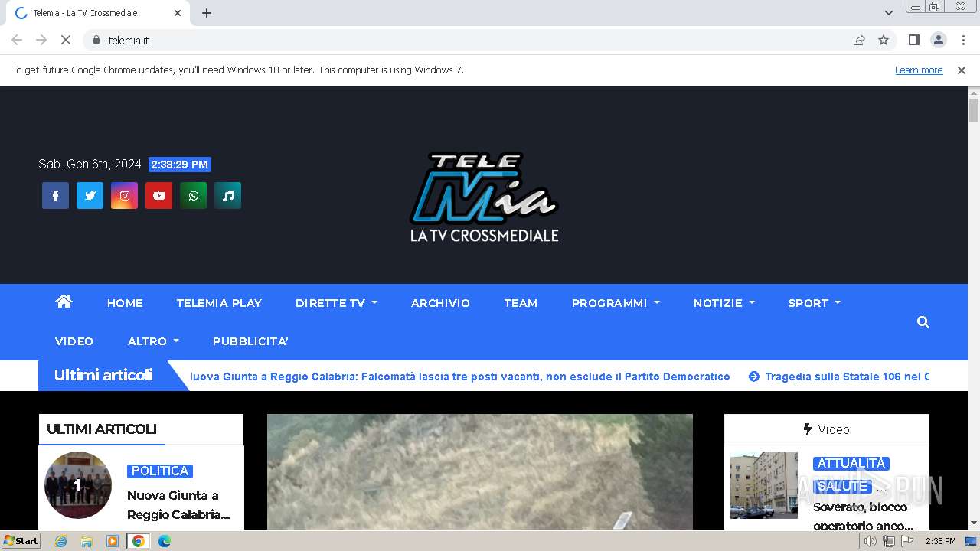Go back in Chrome
Screen dimensions: 980x551
click(x=17, y=40)
